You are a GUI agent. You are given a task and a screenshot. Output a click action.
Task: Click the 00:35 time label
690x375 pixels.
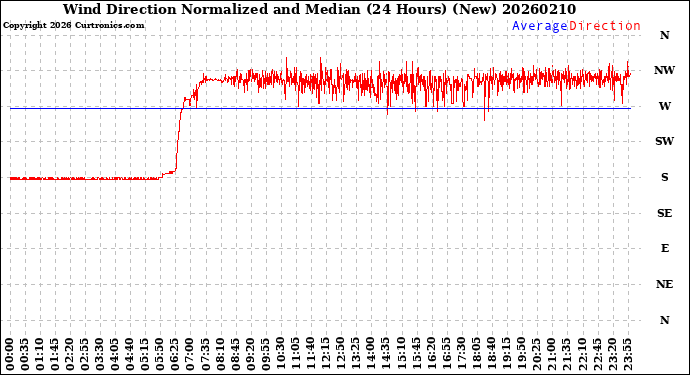click(25, 355)
